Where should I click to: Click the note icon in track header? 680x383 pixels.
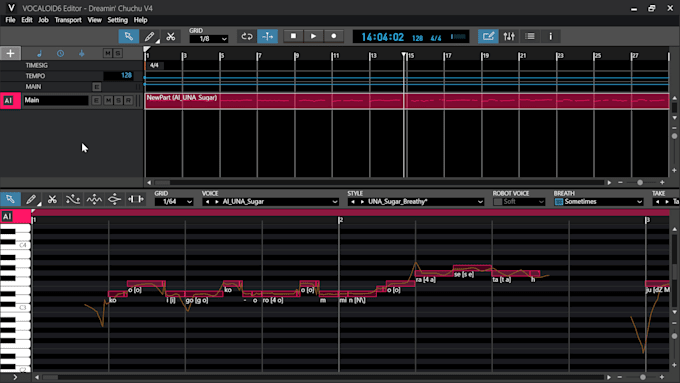click(39, 53)
